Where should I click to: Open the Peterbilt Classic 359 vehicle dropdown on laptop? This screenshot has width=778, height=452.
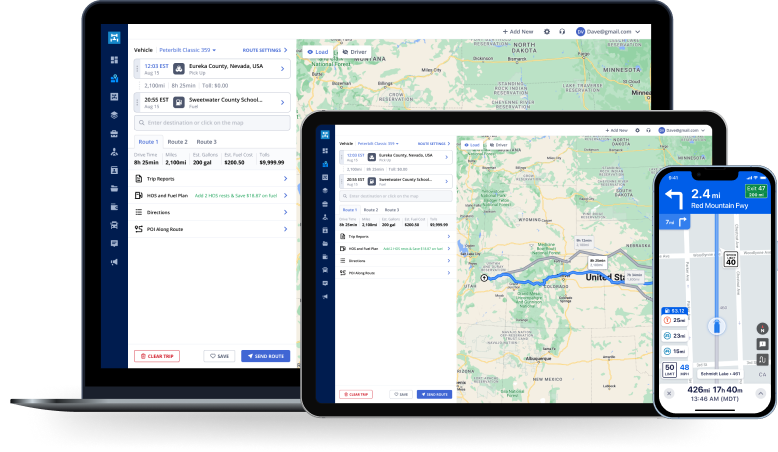[x=188, y=50]
